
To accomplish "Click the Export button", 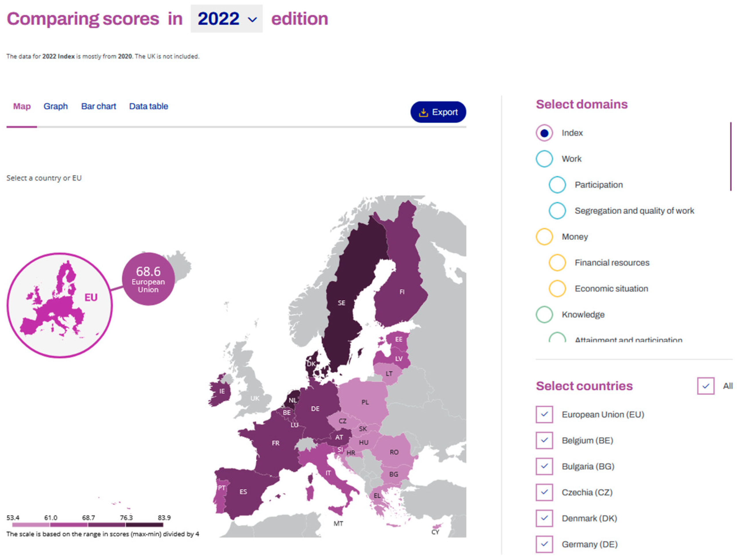I will coord(438,112).
